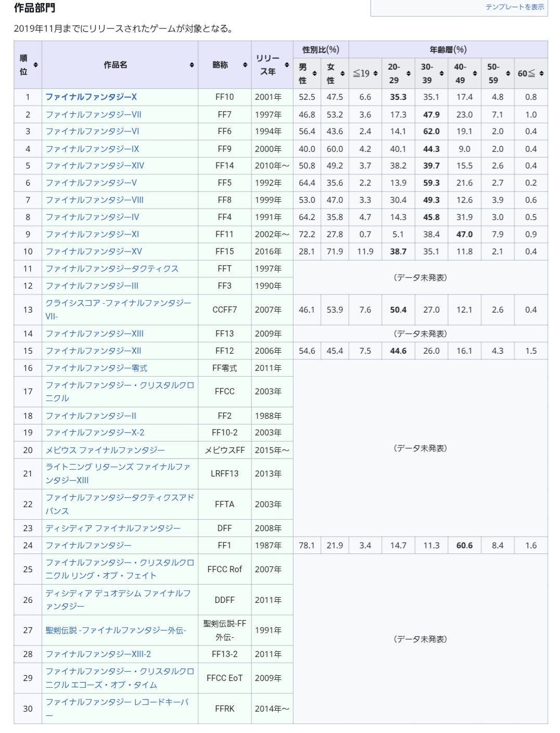The image size is (560, 733).
Task: Open クリスタルクロニクル エコーズ・オブ・タイム link
Action: (120, 678)
